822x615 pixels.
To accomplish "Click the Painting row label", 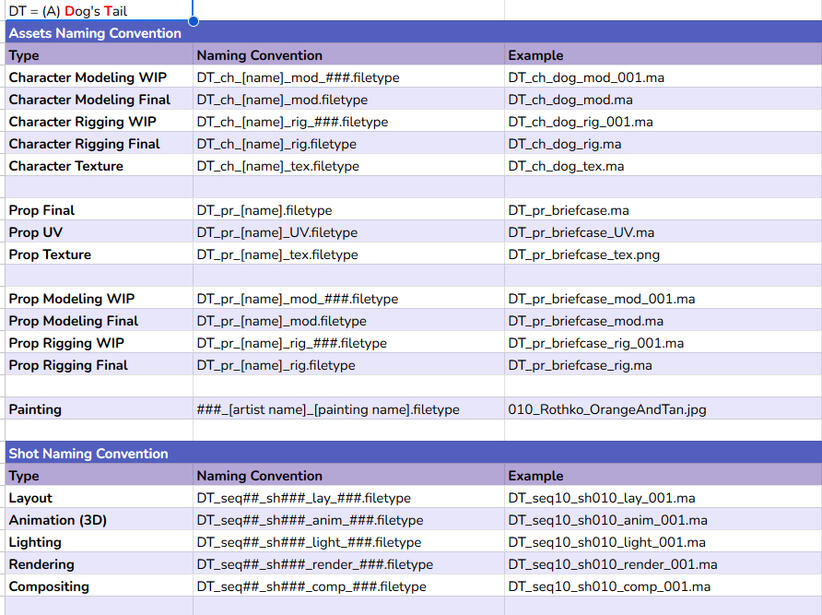I will coord(35,409).
